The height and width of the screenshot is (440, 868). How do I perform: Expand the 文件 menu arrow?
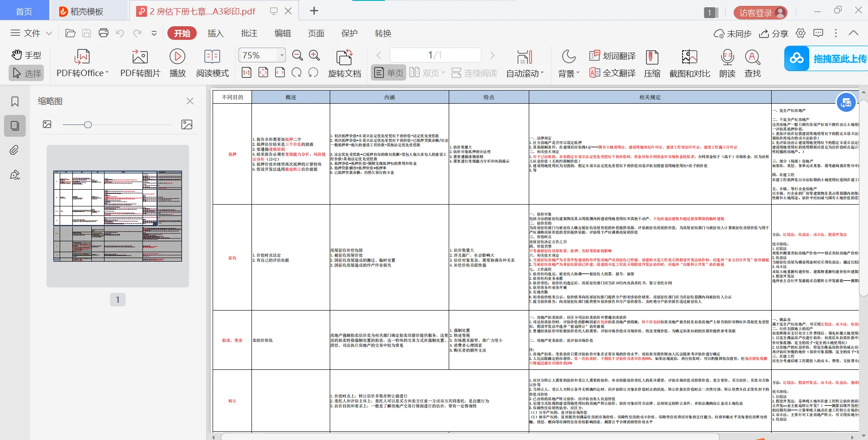(x=49, y=33)
